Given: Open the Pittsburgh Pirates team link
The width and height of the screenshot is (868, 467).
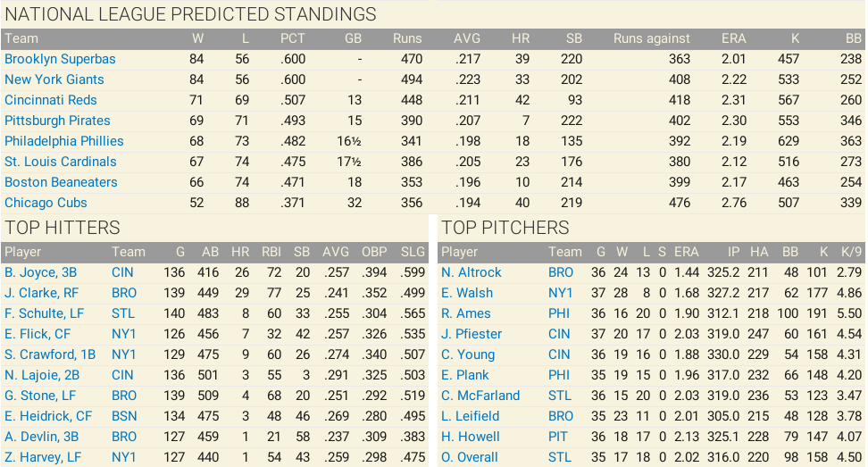Looking at the screenshot, I should pyautogui.click(x=57, y=121).
